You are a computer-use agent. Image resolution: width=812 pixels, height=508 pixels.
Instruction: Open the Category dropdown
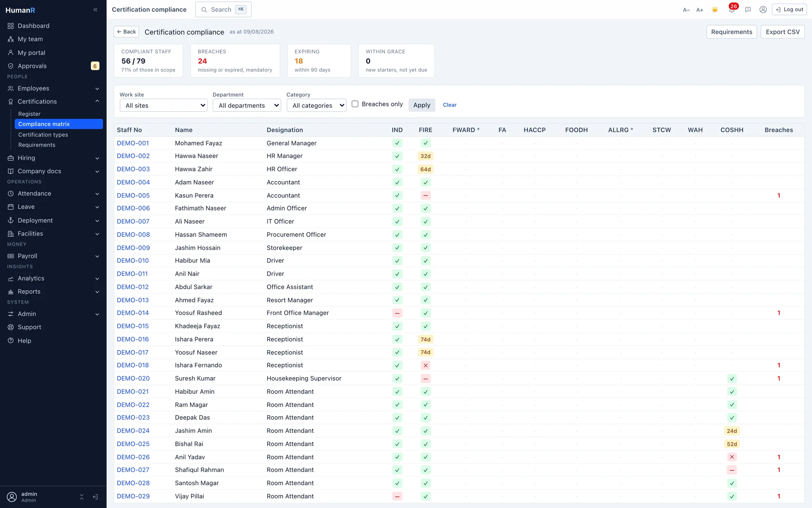[317, 105]
